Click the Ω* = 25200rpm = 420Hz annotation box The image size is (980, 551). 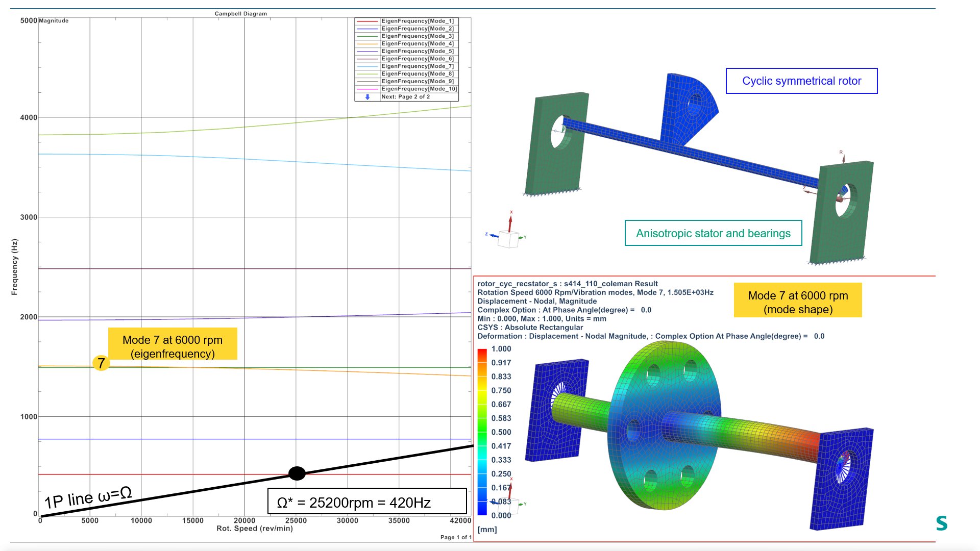367,502
